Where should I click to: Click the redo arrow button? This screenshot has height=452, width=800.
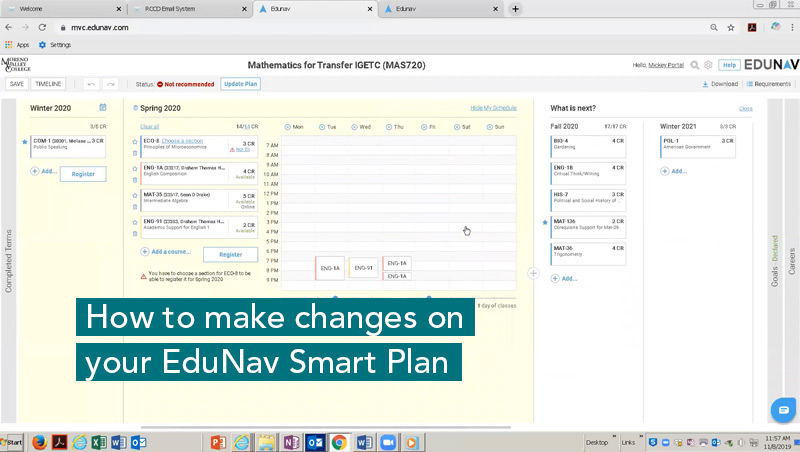110,84
